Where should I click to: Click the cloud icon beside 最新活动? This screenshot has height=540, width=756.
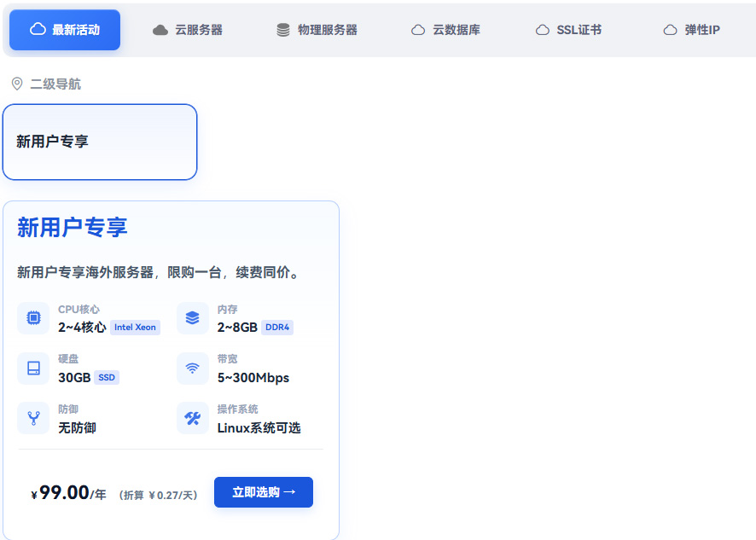click(38, 29)
